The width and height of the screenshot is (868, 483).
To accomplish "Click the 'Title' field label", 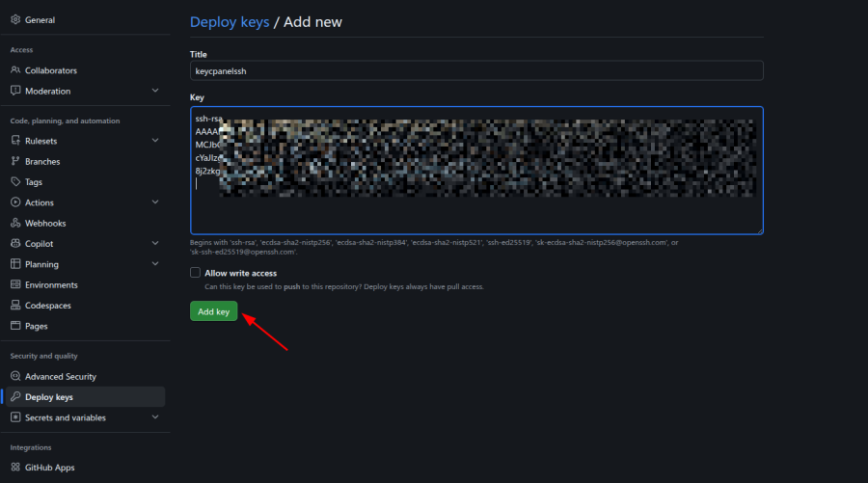I will pyautogui.click(x=198, y=54).
